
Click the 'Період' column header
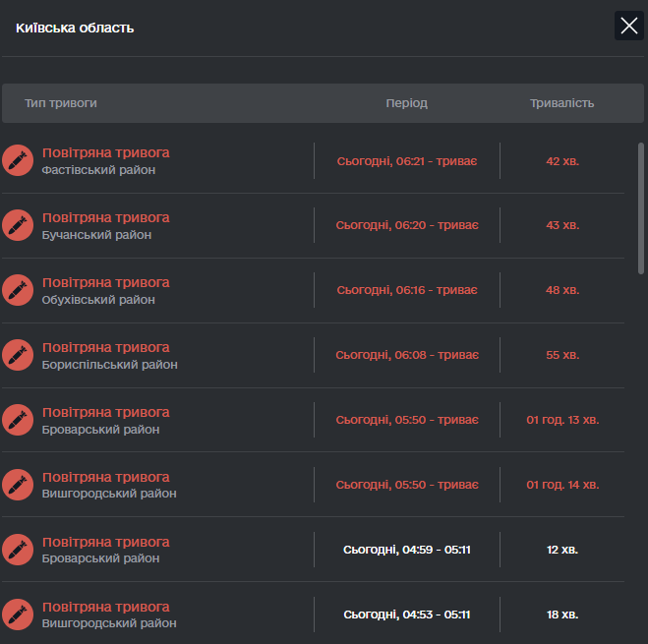(x=407, y=103)
